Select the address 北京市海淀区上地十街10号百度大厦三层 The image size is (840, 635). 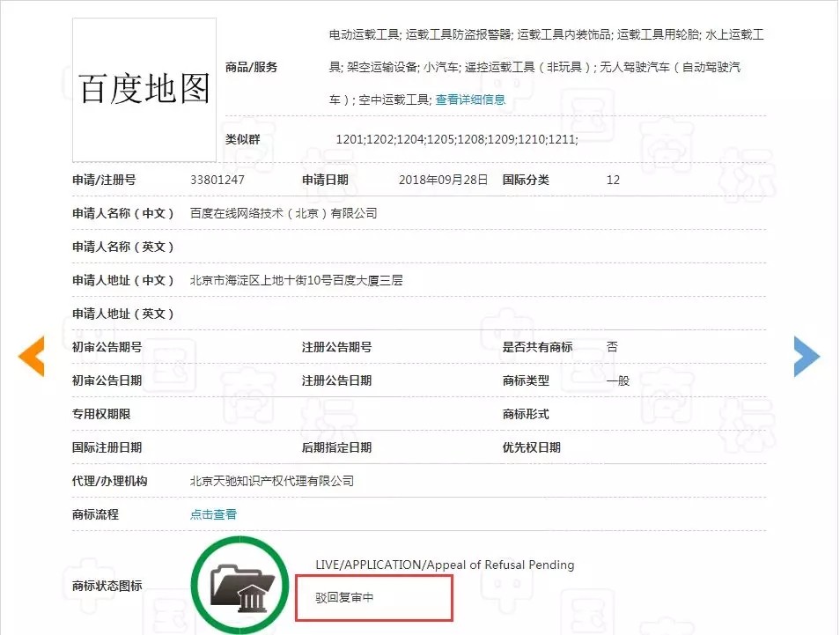click(x=296, y=280)
